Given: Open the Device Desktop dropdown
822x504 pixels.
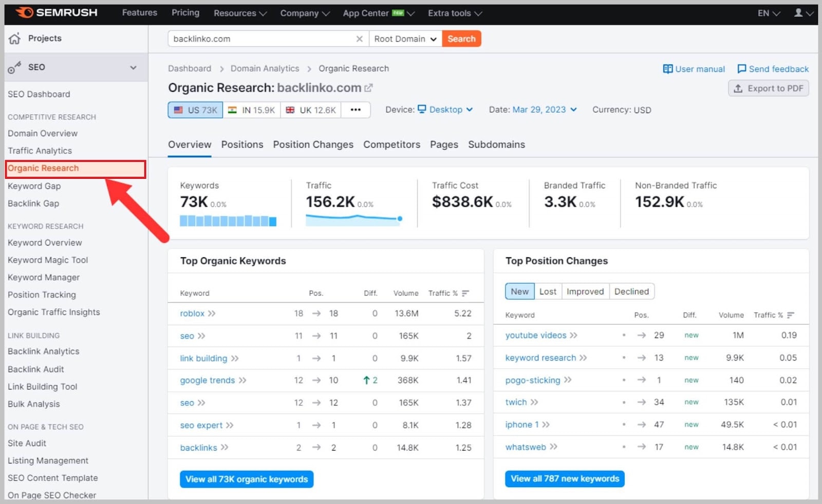Looking at the screenshot, I should pyautogui.click(x=445, y=109).
